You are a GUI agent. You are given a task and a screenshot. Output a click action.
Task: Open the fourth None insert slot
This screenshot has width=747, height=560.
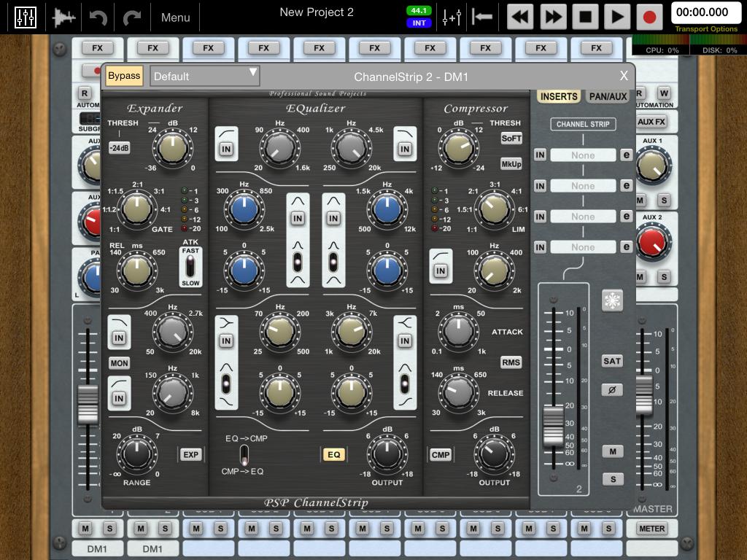[583, 247]
